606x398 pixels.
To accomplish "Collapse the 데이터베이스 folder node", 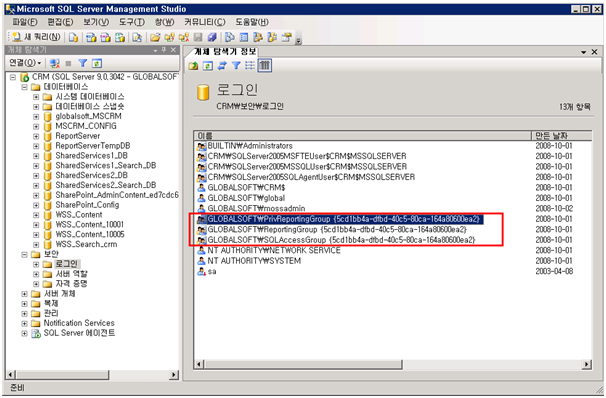I will tap(24, 87).
